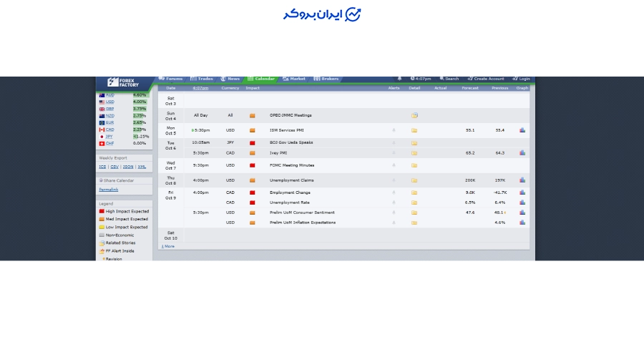Open detail folder for Ivey PMI
The width and height of the screenshot is (644, 337).
pos(414,153)
